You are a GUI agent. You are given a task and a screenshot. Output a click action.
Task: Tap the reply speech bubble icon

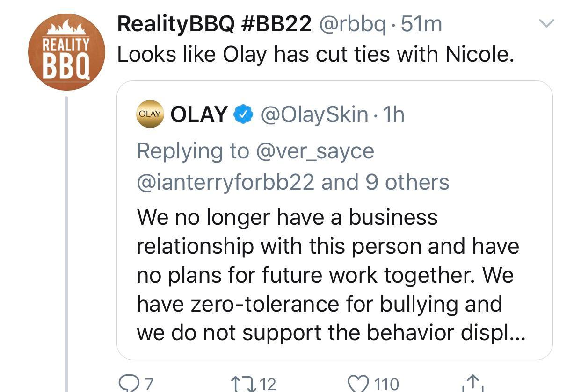[128, 384]
